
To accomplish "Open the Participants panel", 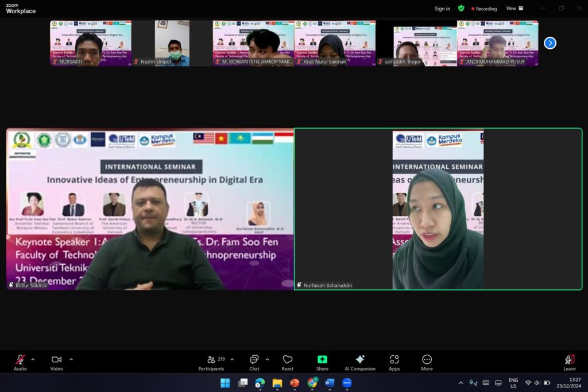I will click(x=211, y=362).
